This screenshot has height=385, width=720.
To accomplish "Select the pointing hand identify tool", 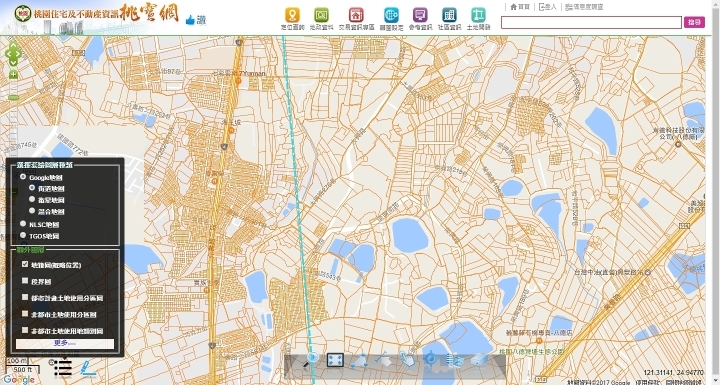I will pyautogui.click(x=407, y=359).
